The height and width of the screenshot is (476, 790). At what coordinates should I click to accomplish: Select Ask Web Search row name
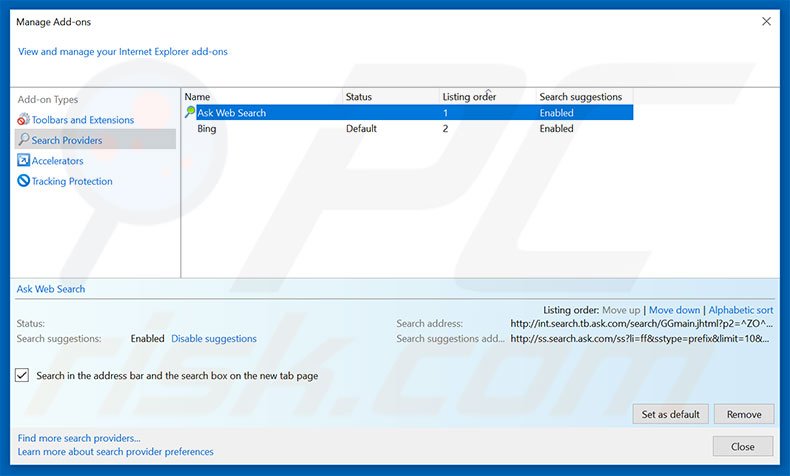(x=231, y=113)
